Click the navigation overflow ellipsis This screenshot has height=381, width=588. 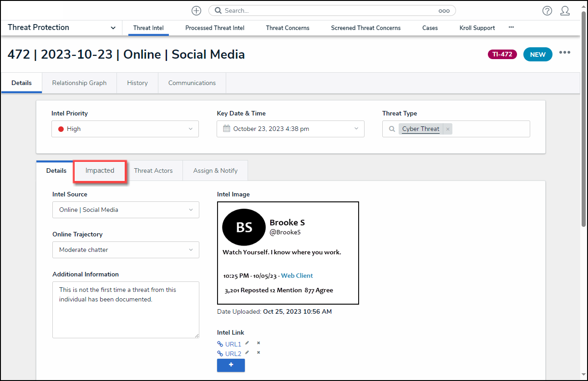[511, 28]
